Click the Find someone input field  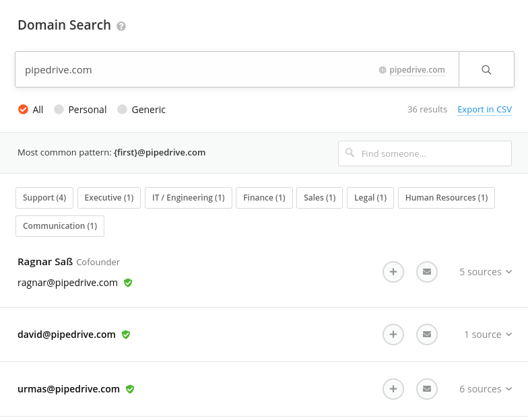(425, 153)
